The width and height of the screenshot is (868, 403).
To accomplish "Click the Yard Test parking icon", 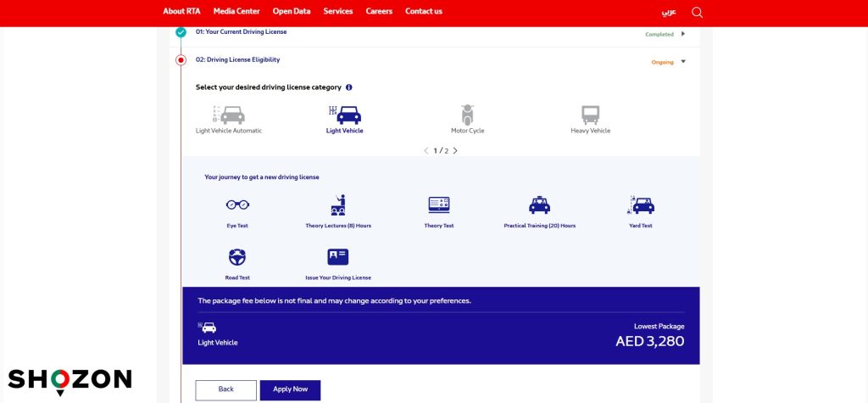I will 641,204.
